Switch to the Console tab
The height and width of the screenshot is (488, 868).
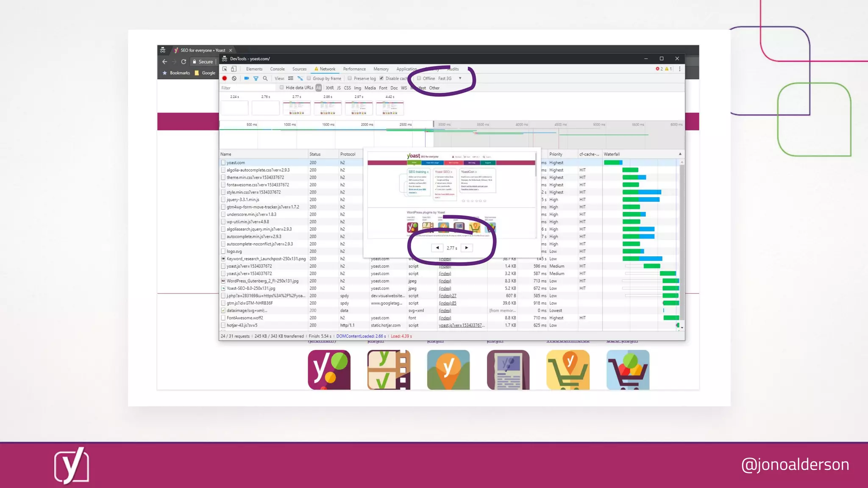277,69
